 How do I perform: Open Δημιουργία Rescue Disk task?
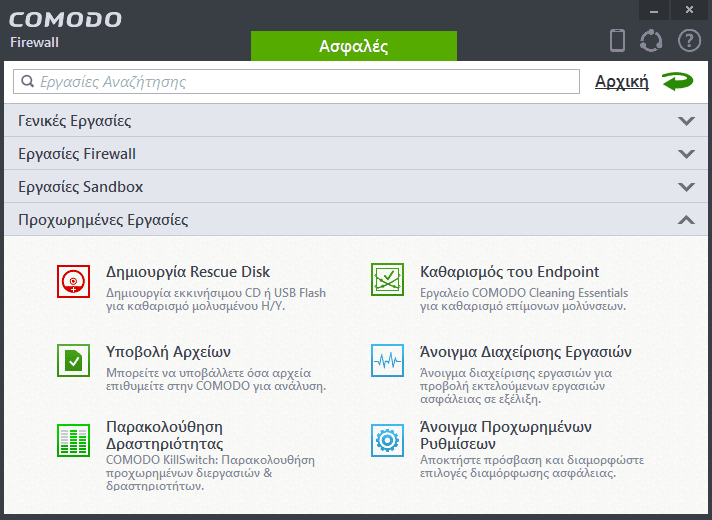pos(188,272)
